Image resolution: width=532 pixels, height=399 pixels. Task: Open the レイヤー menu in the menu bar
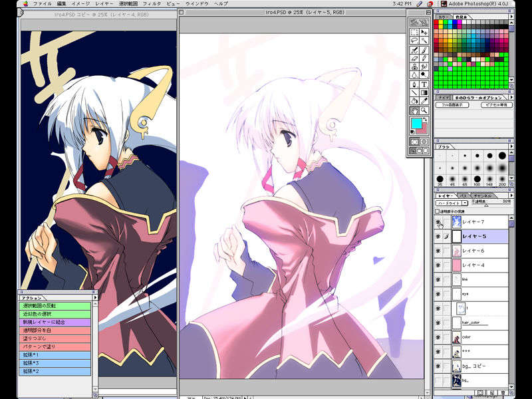click(x=104, y=4)
